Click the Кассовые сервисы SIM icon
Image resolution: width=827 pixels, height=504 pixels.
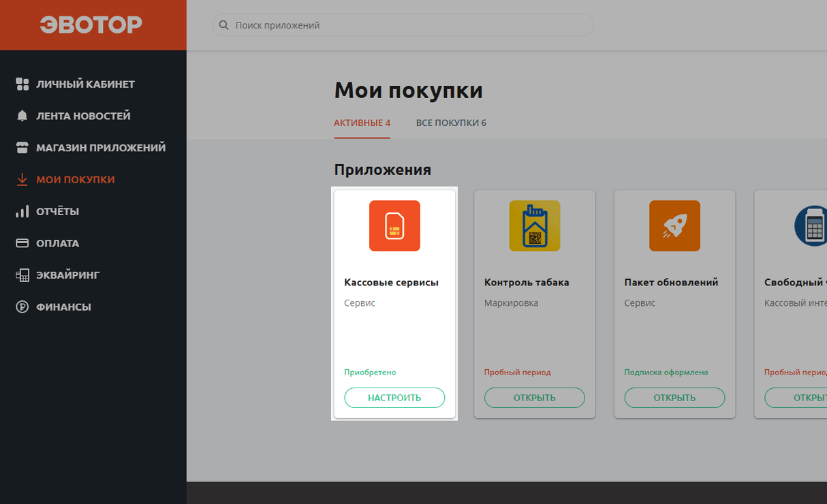pos(394,226)
